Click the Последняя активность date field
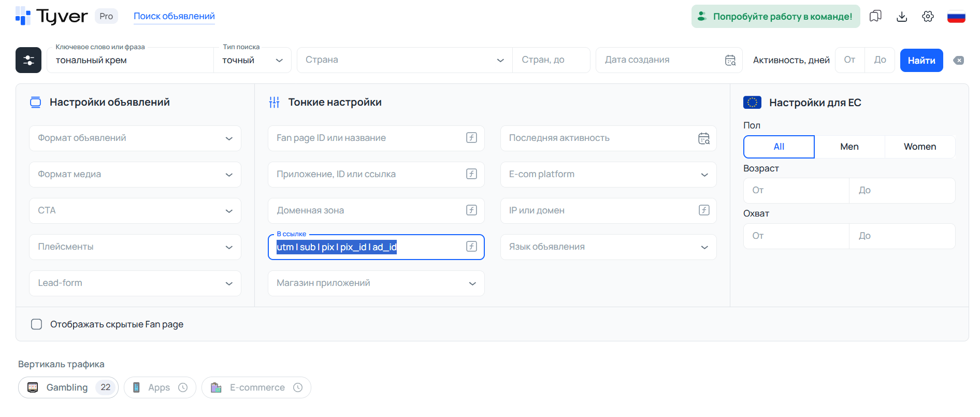980x417 pixels. click(x=609, y=138)
